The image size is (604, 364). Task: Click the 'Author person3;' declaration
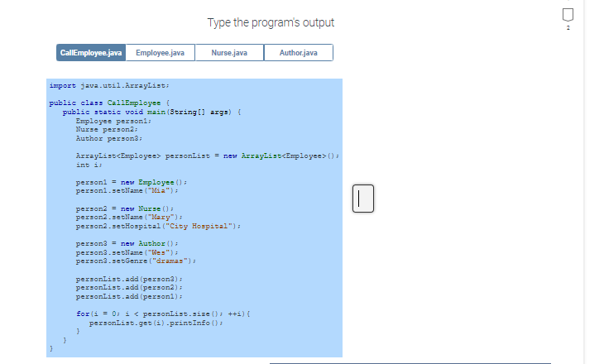pos(109,138)
